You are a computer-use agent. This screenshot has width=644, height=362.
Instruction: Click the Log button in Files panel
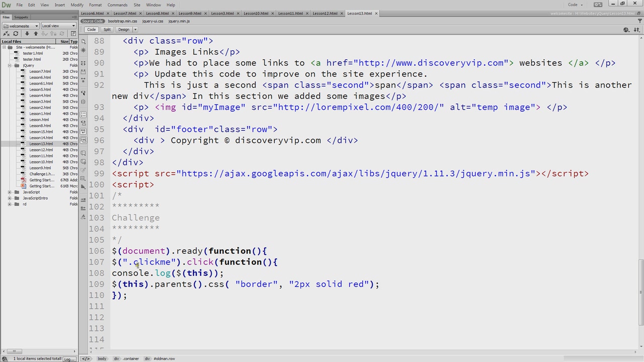[x=69, y=359]
